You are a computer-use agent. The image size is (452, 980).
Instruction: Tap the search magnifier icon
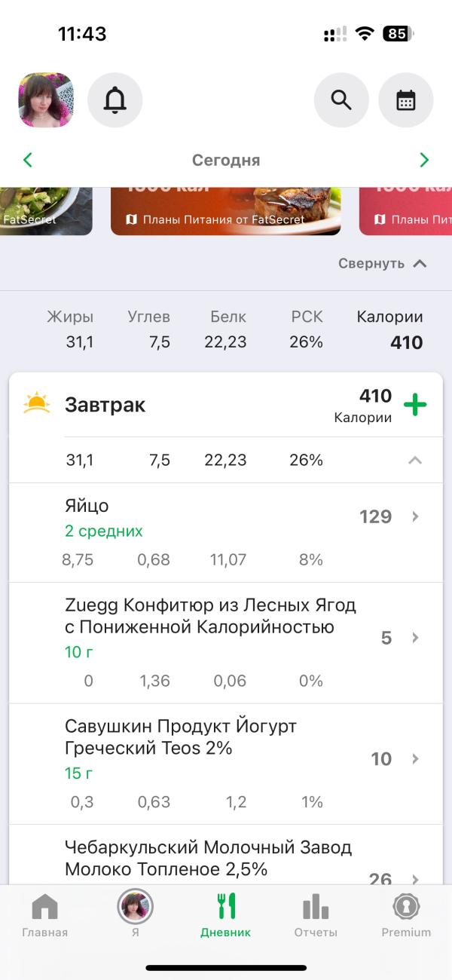[341, 100]
